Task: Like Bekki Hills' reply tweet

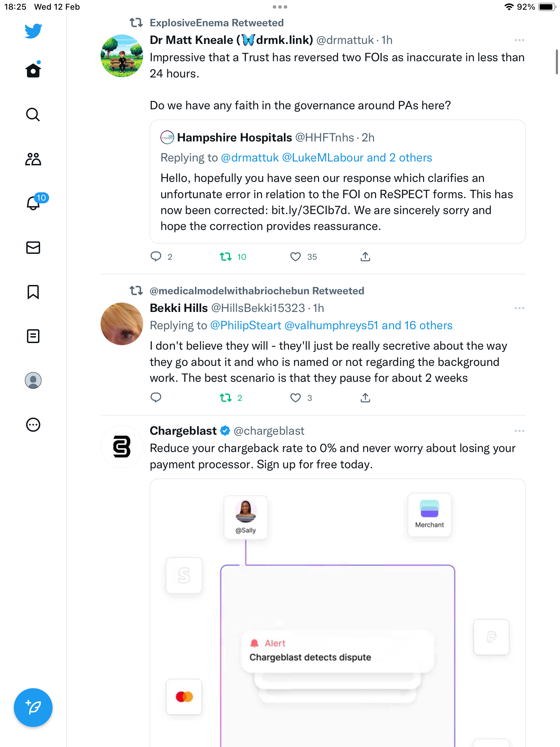Action: tap(295, 398)
